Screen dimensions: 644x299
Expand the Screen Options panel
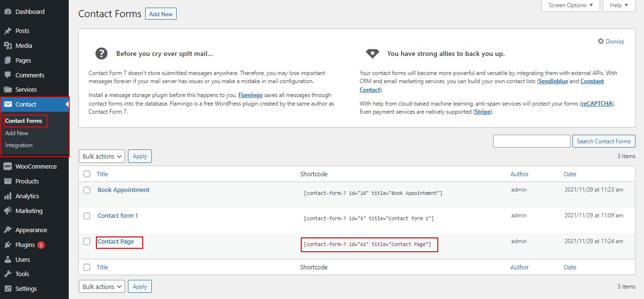tap(570, 5)
